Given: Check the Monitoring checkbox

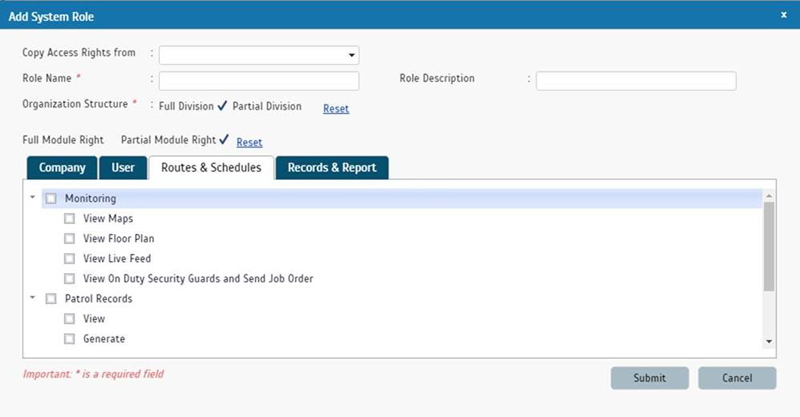Looking at the screenshot, I should 51,199.
